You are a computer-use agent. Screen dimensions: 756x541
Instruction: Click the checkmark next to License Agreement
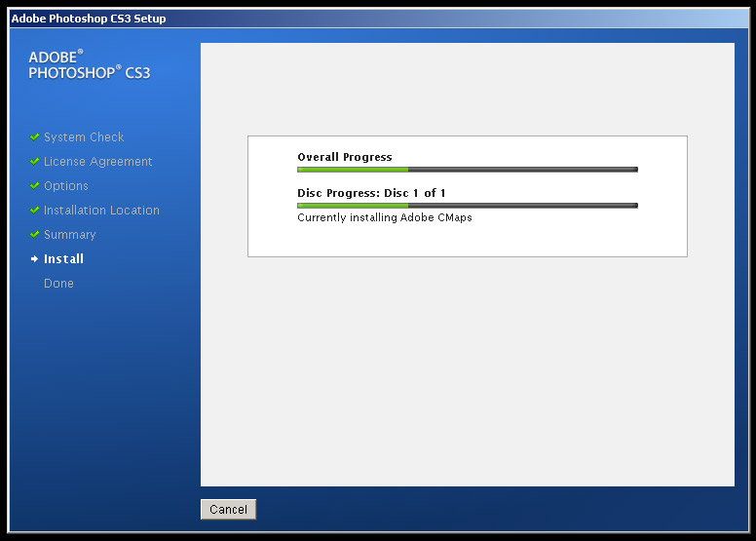[34, 161]
